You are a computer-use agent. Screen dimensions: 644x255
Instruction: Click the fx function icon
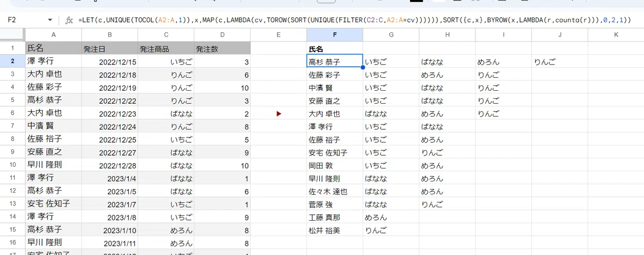[69, 20]
